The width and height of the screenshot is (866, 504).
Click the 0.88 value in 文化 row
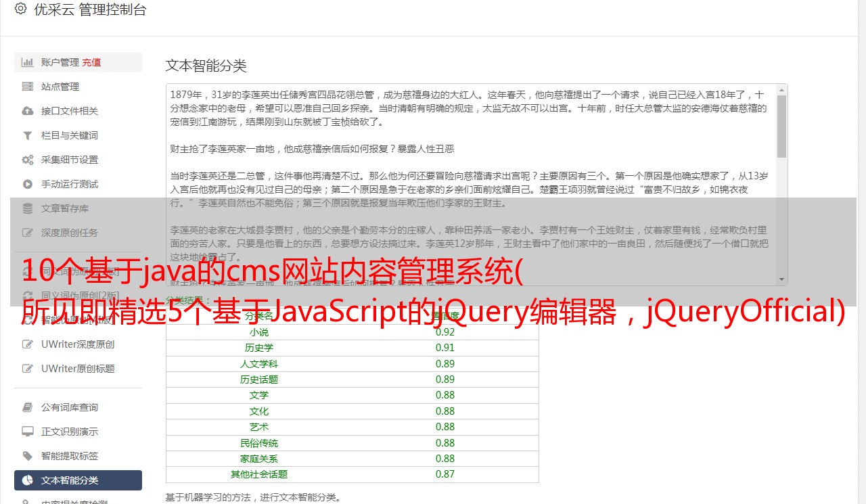(445, 411)
